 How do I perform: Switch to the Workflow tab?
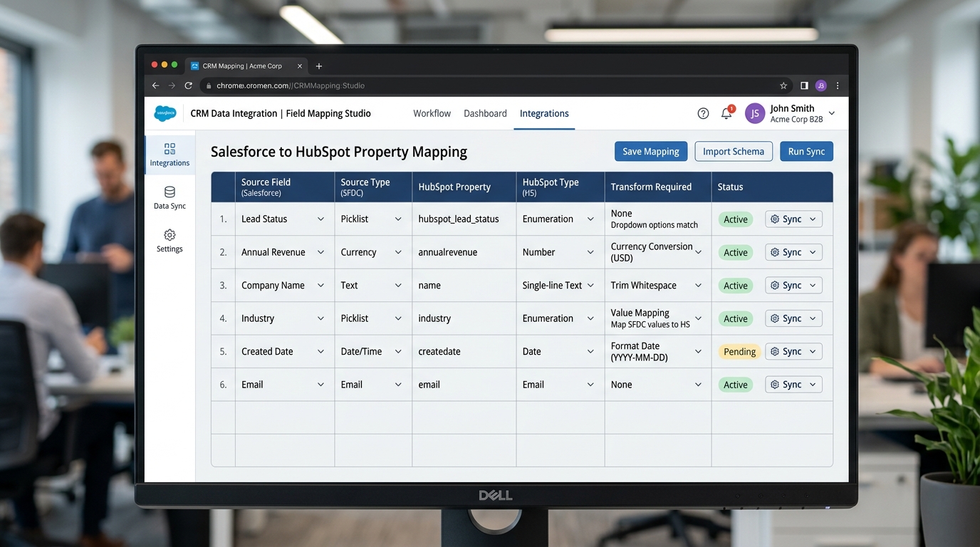[432, 113]
